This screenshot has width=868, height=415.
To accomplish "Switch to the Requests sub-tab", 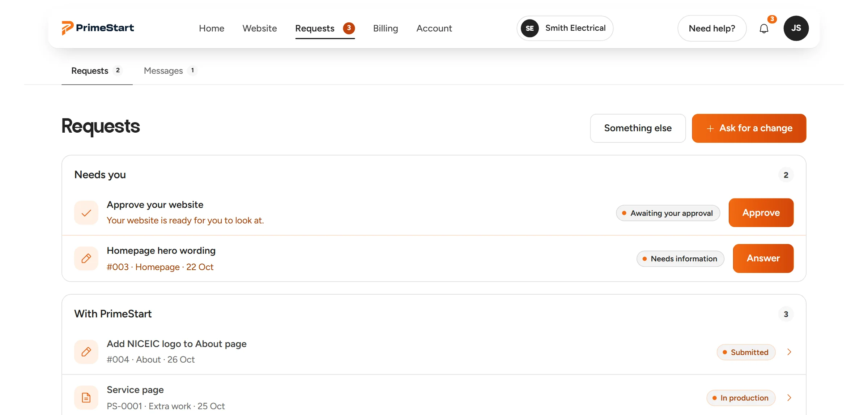I will [97, 70].
